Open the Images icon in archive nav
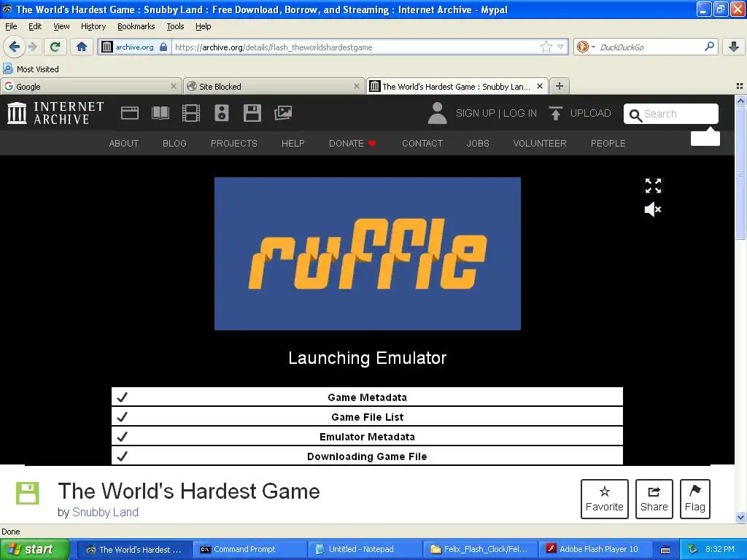The image size is (747, 560). pyautogui.click(x=283, y=113)
